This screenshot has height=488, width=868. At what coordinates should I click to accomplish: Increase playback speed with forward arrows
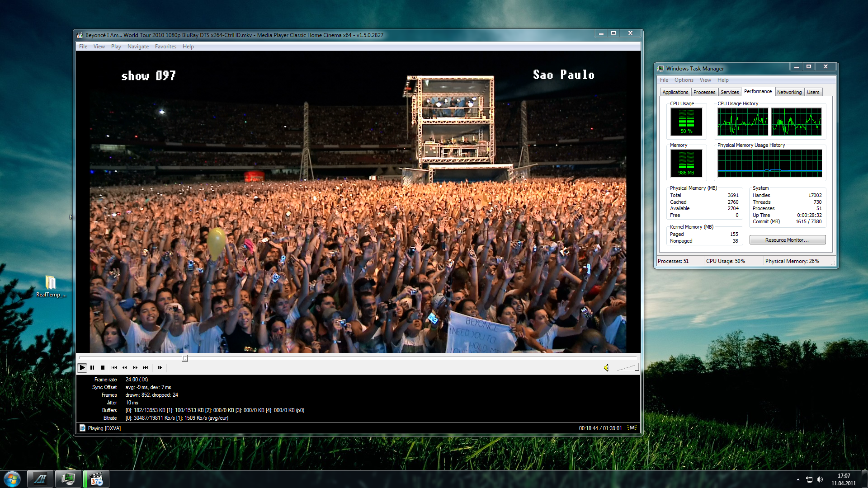135,368
